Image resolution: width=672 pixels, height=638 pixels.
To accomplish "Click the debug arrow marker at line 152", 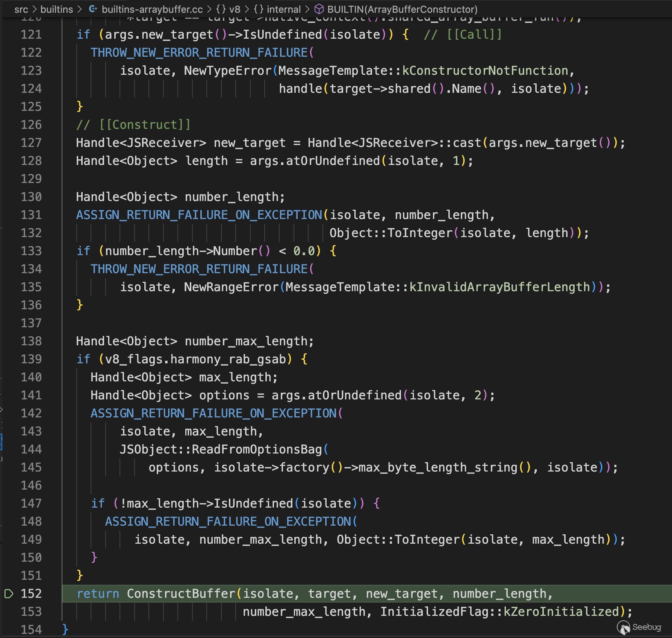I will pyautogui.click(x=9, y=594).
